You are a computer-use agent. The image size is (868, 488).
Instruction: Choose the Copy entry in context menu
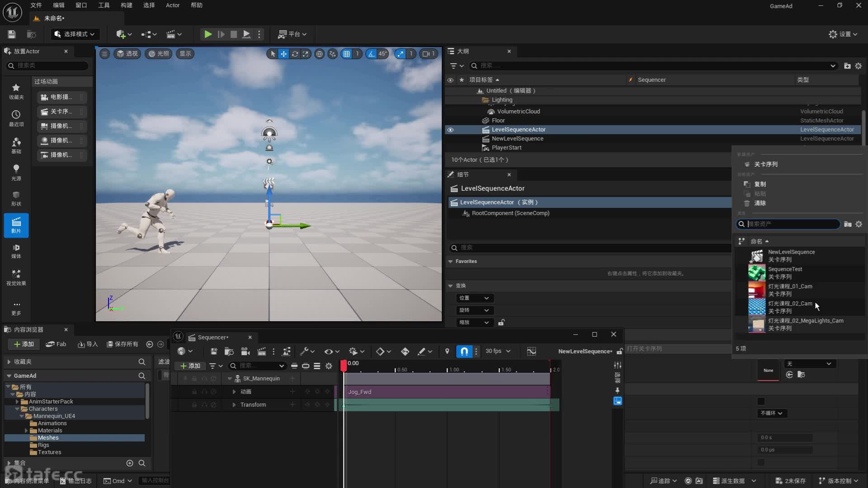[760, 184]
